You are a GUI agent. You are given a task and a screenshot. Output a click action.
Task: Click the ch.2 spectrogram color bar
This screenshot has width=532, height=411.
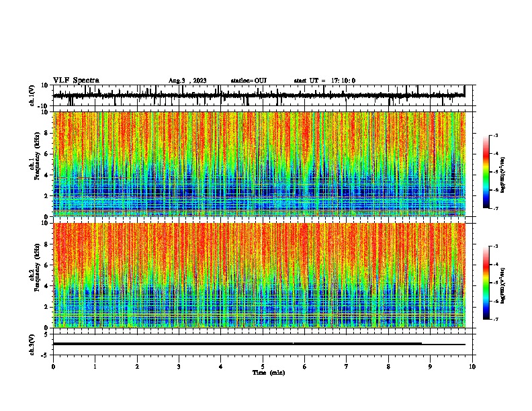tap(486, 283)
